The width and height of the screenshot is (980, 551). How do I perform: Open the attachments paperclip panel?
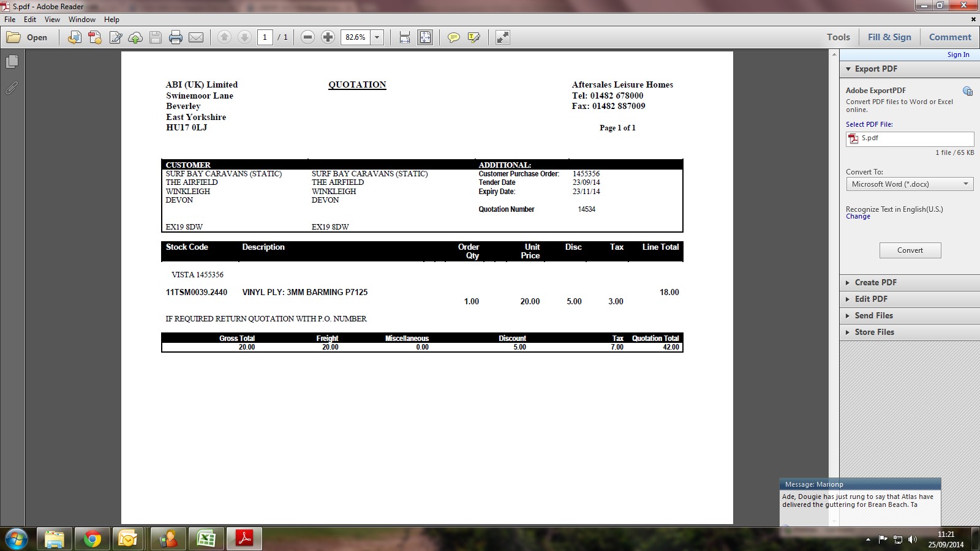(12, 88)
